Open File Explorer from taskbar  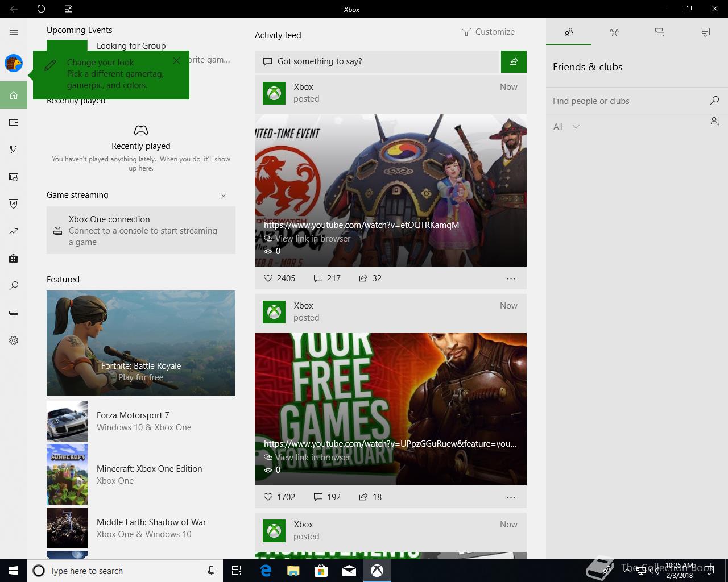tap(293, 571)
